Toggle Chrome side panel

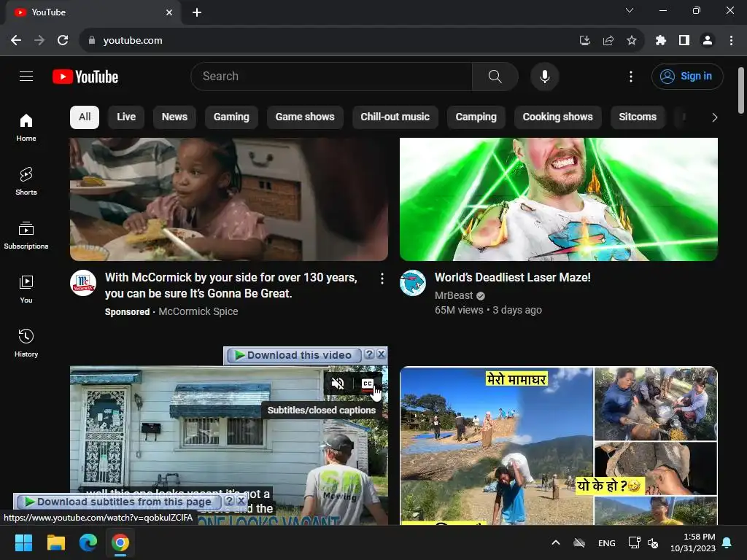pos(684,41)
